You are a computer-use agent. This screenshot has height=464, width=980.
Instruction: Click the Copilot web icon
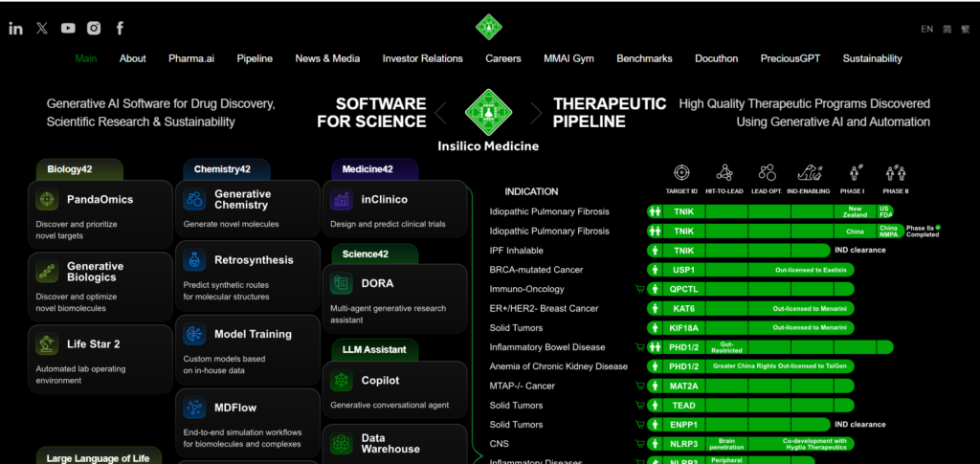point(342,381)
